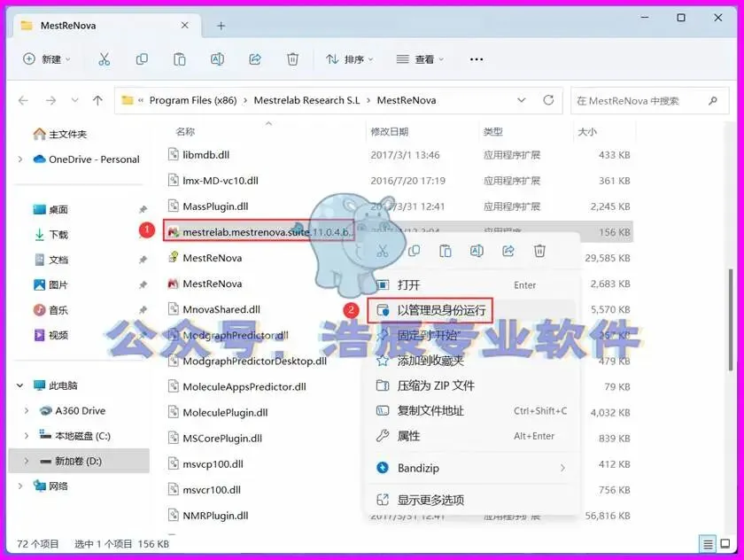Close the MestReNova tab
The width and height of the screenshot is (744, 560).
click(185, 25)
